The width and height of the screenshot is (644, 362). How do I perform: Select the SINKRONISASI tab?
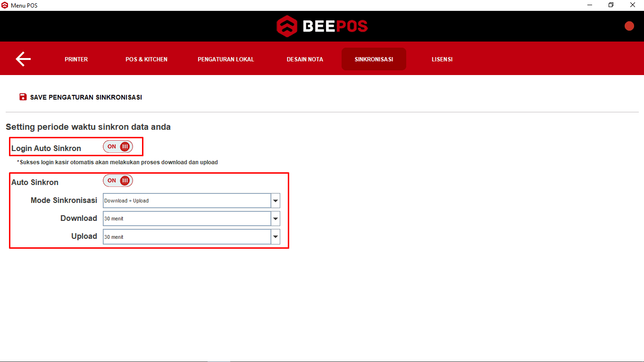[x=374, y=59]
